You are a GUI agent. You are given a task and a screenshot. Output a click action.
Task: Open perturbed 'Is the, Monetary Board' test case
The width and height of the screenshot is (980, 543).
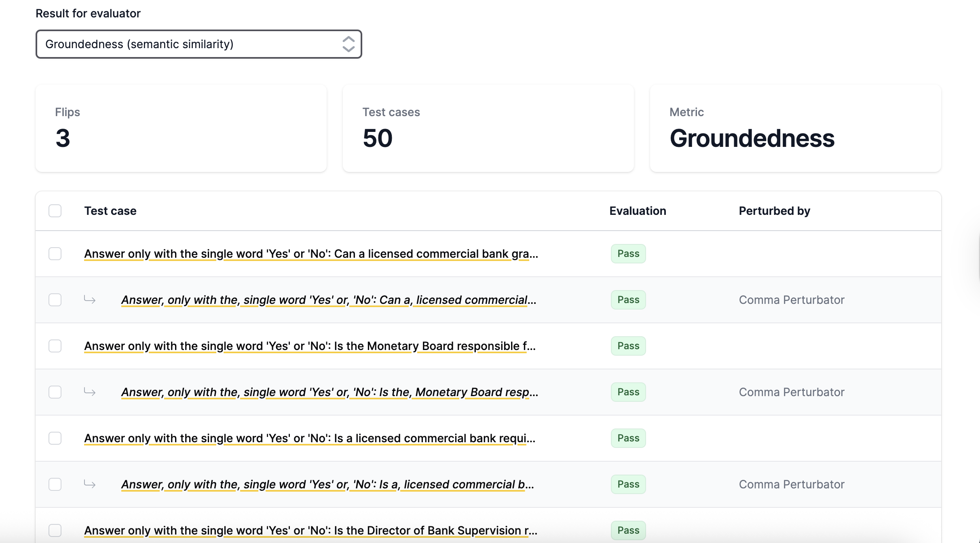[329, 392]
